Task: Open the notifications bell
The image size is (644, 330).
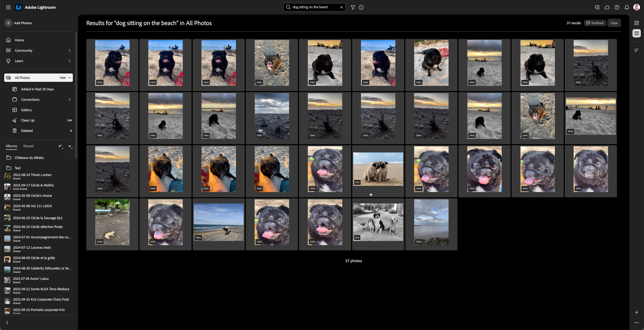Action: point(627,7)
